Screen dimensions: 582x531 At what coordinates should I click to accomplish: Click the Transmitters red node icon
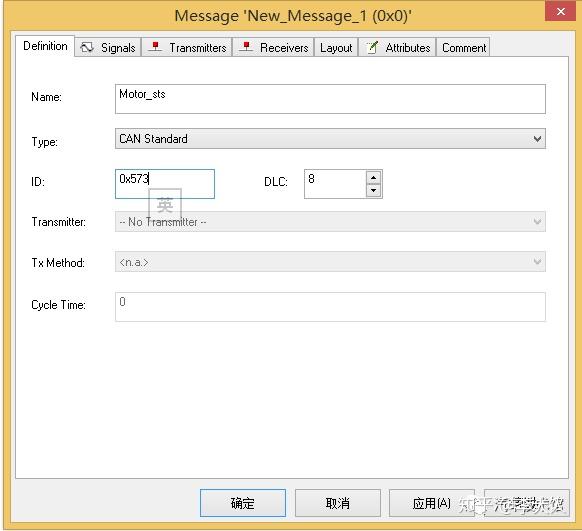coord(155,47)
